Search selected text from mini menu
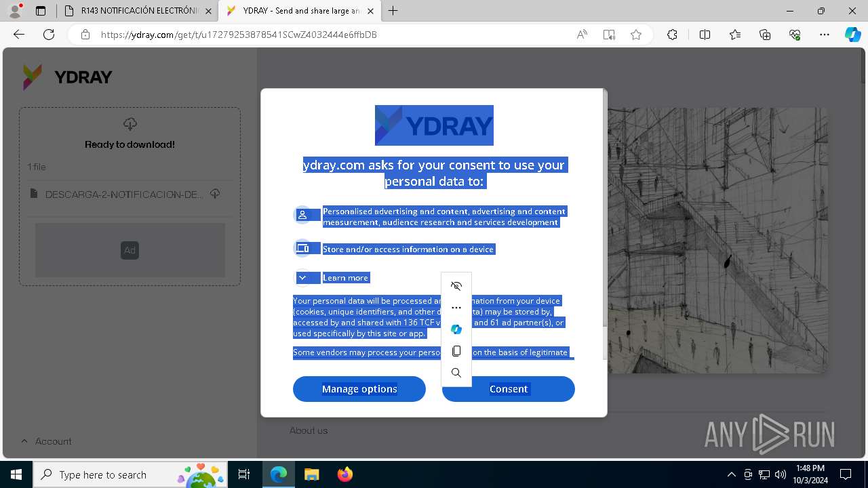 [456, 373]
